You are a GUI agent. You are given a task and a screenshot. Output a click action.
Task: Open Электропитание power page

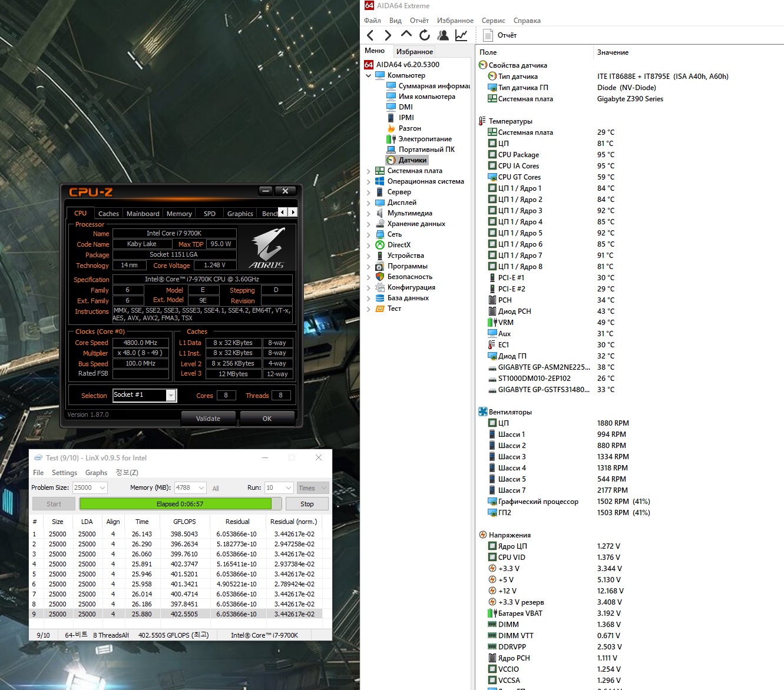coord(419,139)
